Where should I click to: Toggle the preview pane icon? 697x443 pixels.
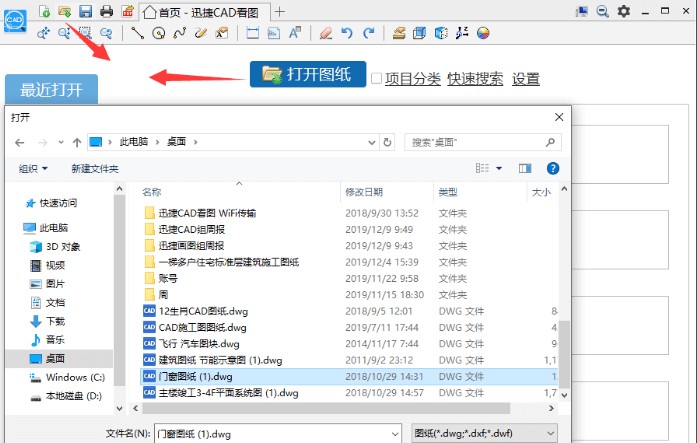(x=525, y=168)
